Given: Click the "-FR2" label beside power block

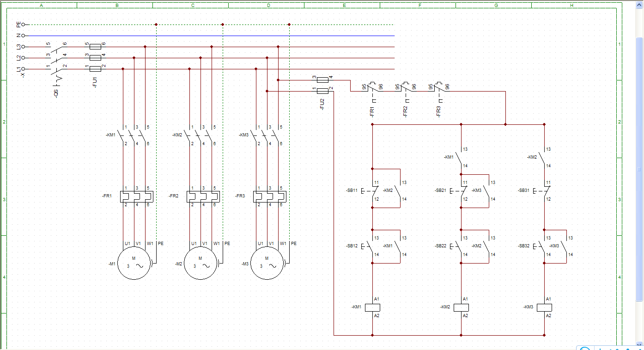Looking at the screenshot, I should point(173,196).
